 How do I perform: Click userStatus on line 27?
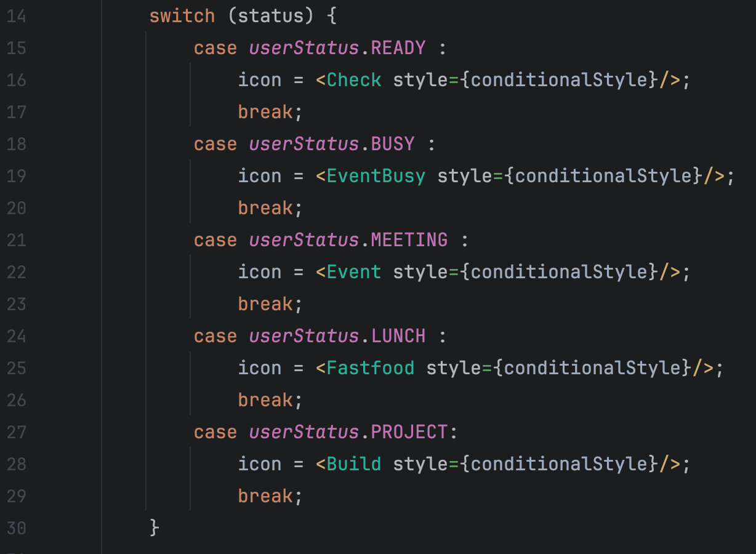pyautogui.click(x=304, y=432)
